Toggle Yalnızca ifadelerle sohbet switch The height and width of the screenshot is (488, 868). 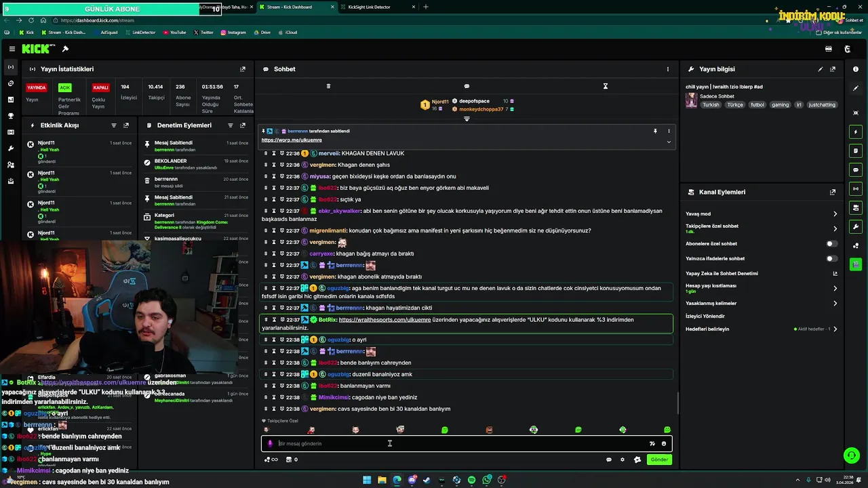click(831, 258)
